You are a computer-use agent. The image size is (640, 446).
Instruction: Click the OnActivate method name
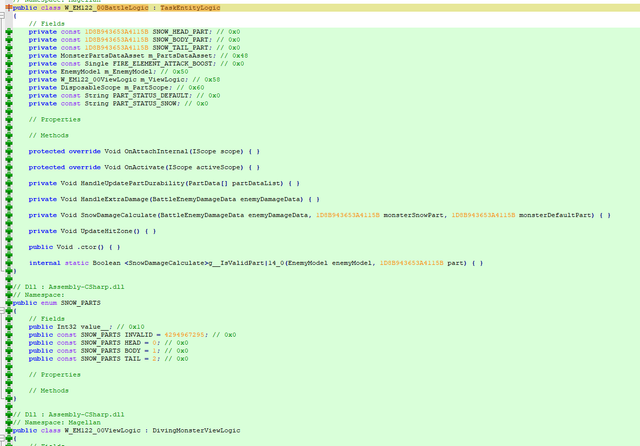pyautogui.click(x=144, y=167)
